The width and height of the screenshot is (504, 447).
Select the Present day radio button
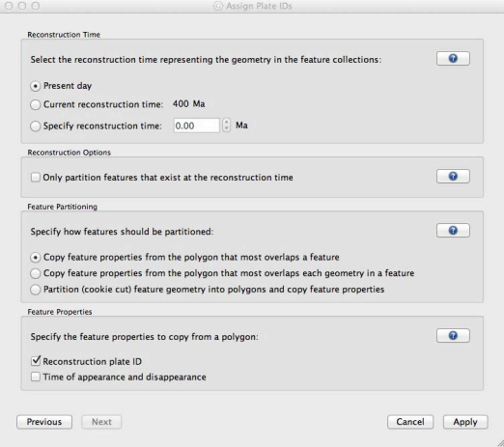click(35, 86)
